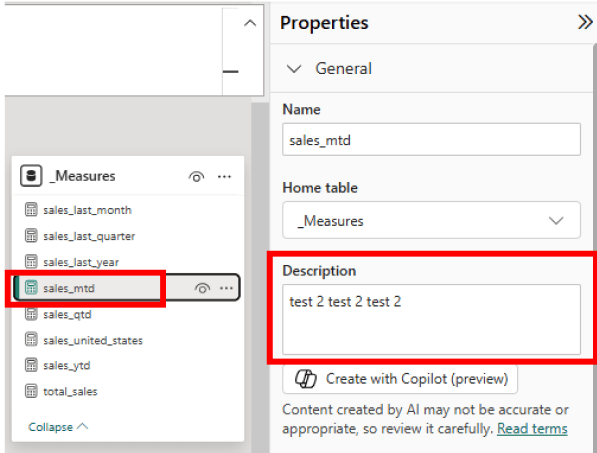The height and width of the screenshot is (453, 597).
Task: Open the Home table dropdown
Action: 431,220
